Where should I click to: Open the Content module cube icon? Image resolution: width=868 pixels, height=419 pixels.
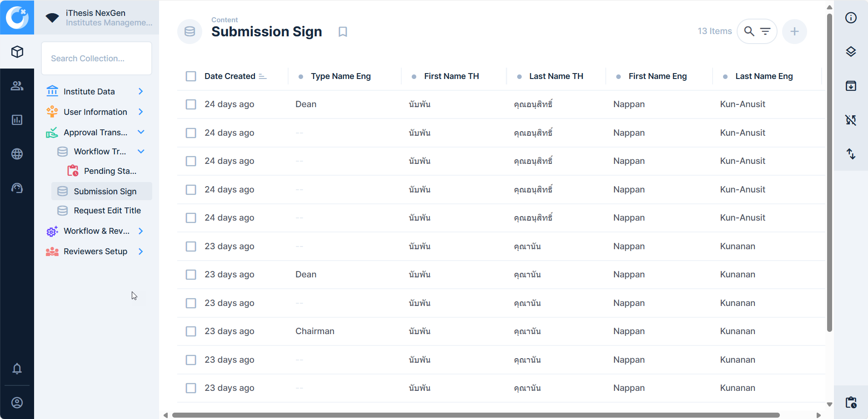pyautogui.click(x=17, y=52)
